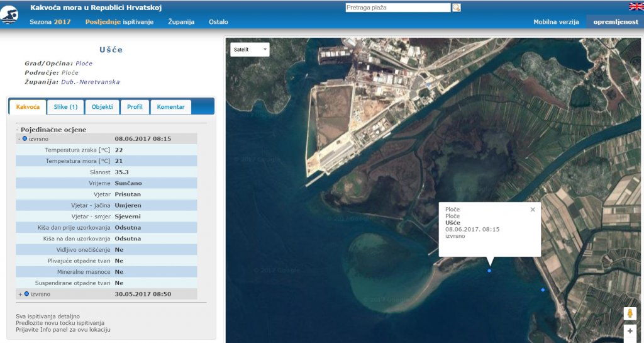Switch language via the UK flag
Screen dimensions: 644x343
pyautogui.click(x=636, y=6)
